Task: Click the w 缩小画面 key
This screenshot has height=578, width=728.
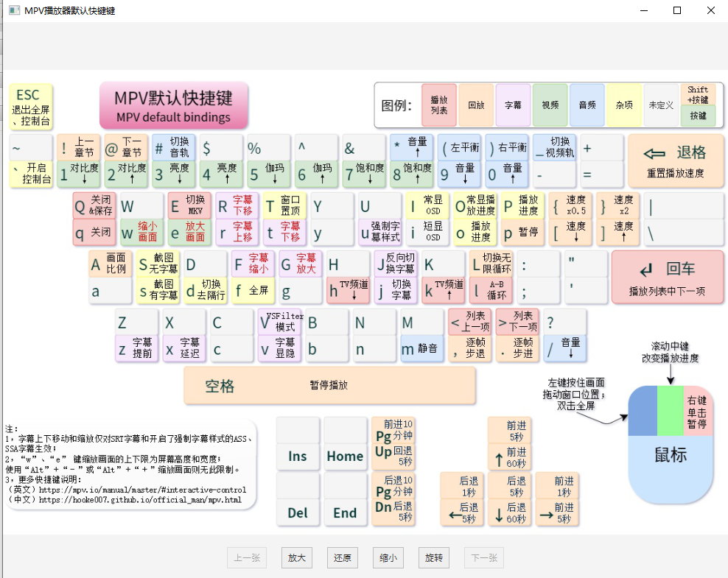Action: click(141, 233)
